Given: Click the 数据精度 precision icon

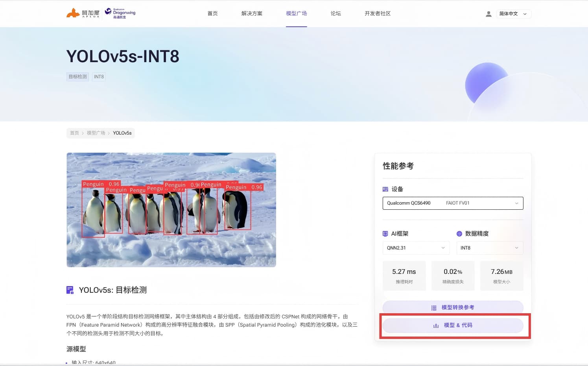Looking at the screenshot, I should click(459, 234).
